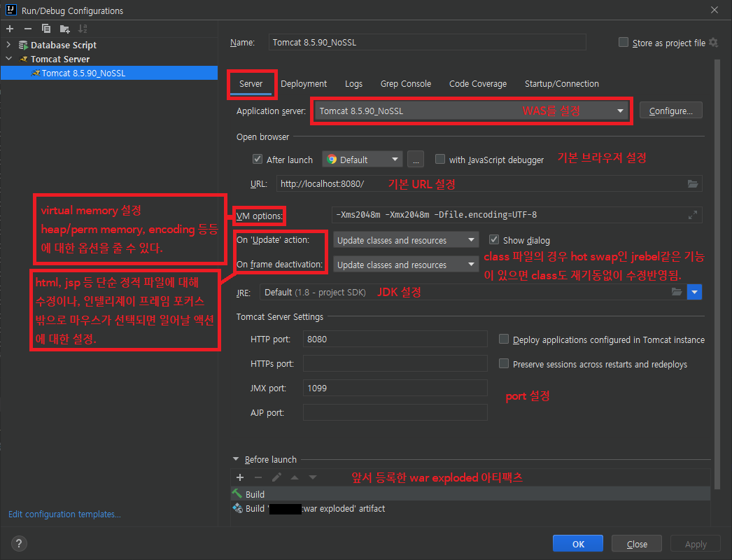Screen dimensions: 732x560
Task: Click the URL input field
Action: [x=489, y=184]
